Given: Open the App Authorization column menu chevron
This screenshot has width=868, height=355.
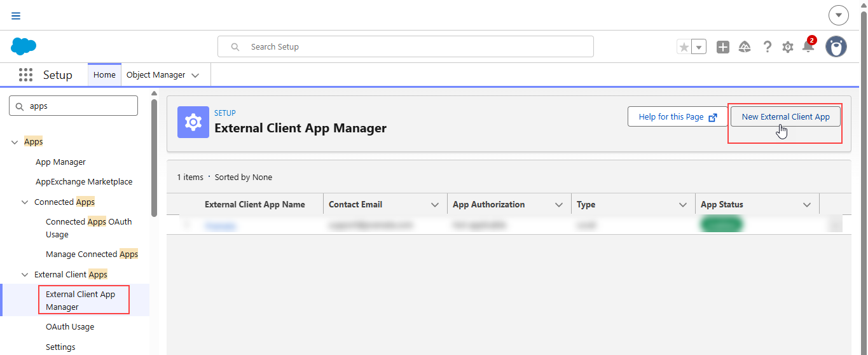Looking at the screenshot, I should point(559,205).
